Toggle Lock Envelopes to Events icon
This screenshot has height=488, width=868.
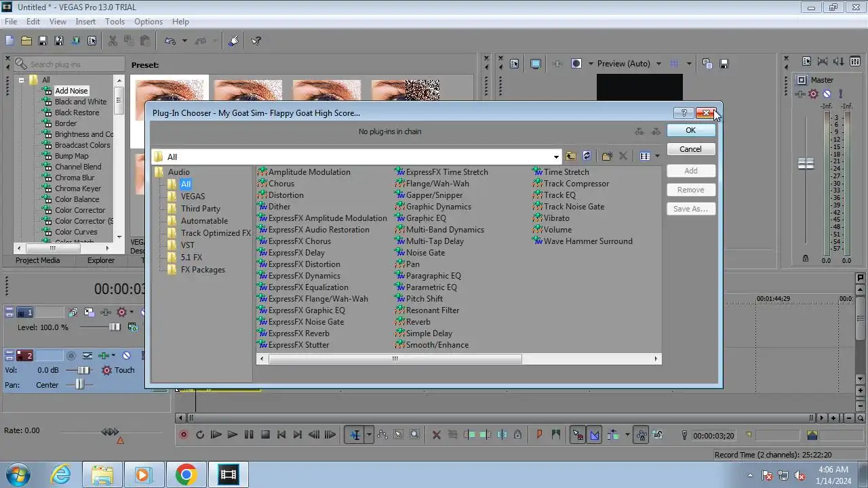coord(641,434)
